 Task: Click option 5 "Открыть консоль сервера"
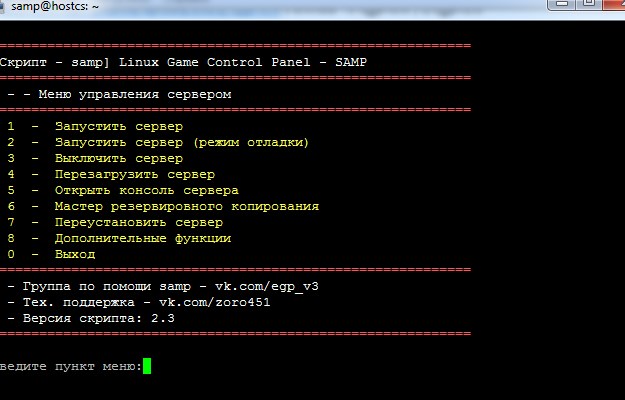[x=146, y=190]
